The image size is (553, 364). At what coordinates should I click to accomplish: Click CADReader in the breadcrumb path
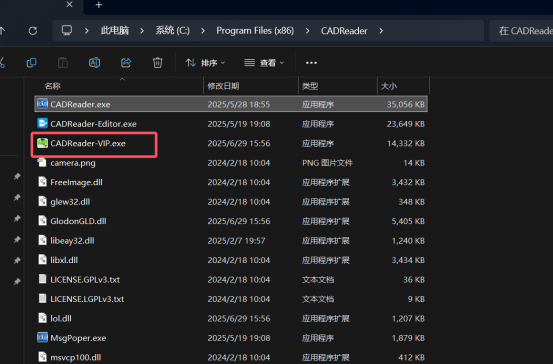[x=344, y=31]
